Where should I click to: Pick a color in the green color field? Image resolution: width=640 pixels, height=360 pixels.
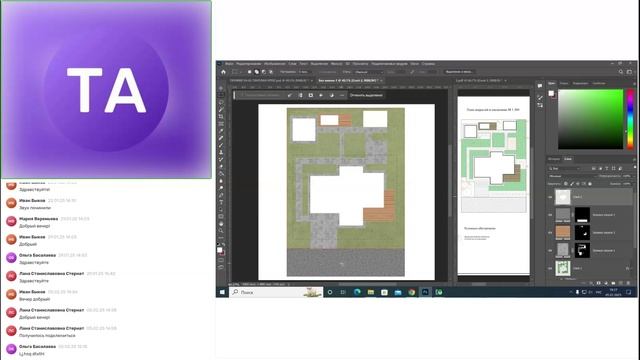591,119
